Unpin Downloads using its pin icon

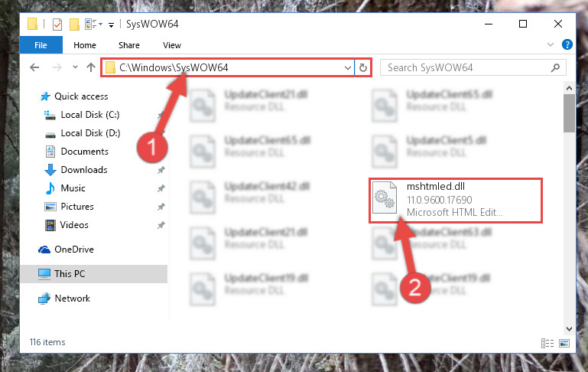click(161, 170)
